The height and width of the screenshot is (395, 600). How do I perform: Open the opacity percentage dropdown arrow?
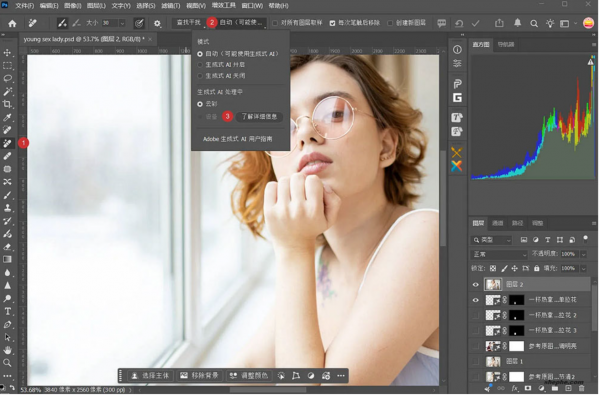pos(584,255)
